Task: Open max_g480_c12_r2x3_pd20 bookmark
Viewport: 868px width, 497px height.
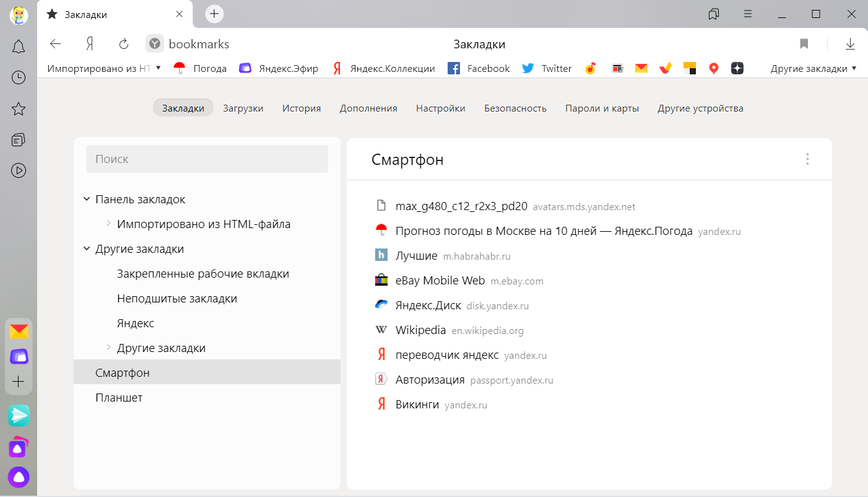Action: 461,206
